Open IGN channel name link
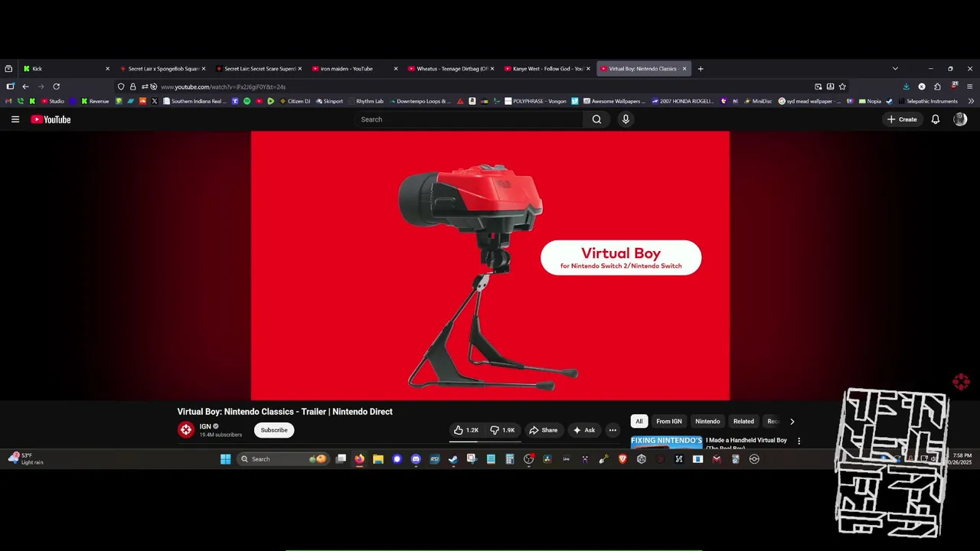Screen dimensions: 980x551 point(205,426)
